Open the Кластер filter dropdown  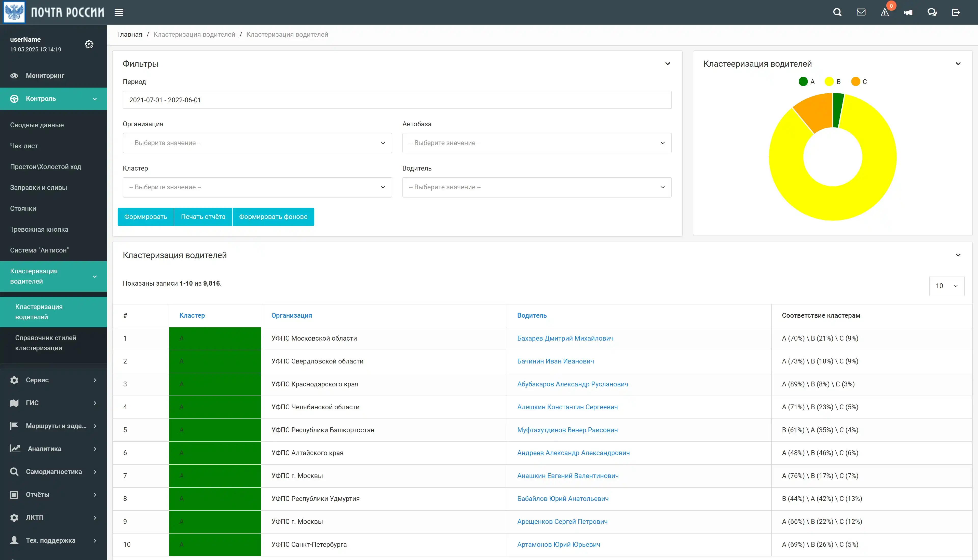(257, 187)
